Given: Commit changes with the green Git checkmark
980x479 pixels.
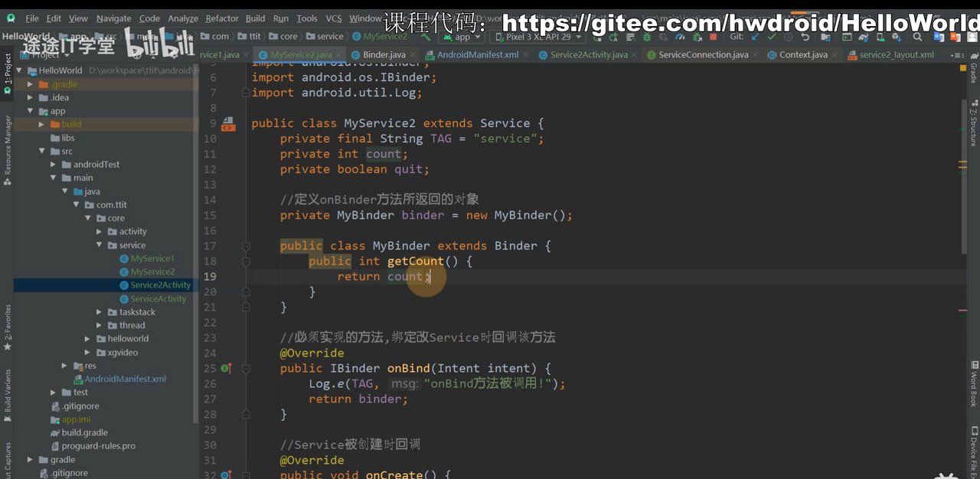Looking at the screenshot, I should coord(772,37).
